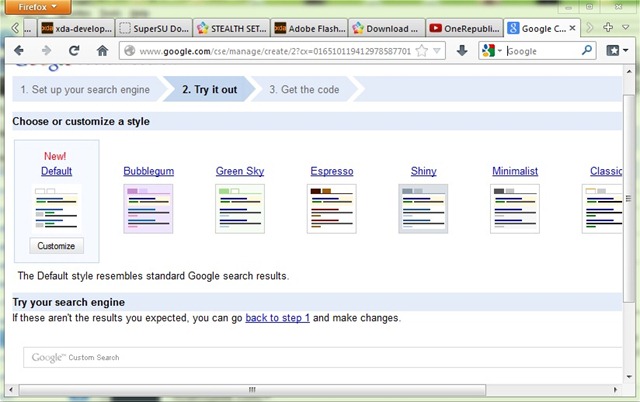Open the URL history dropdown arrow
The height and width of the screenshot is (402, 640).
pos(437,51)
